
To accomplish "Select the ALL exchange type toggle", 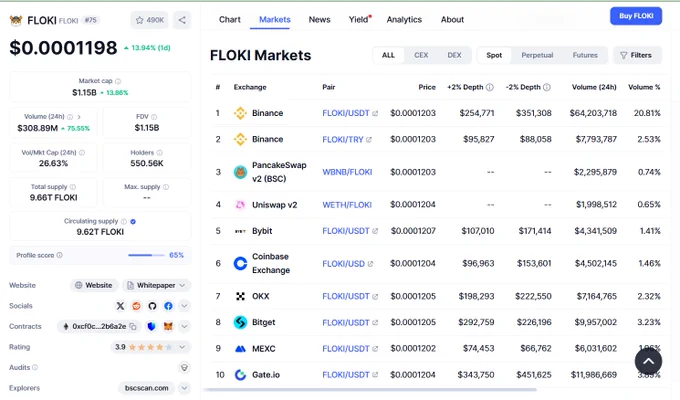I will click(388, 55).
